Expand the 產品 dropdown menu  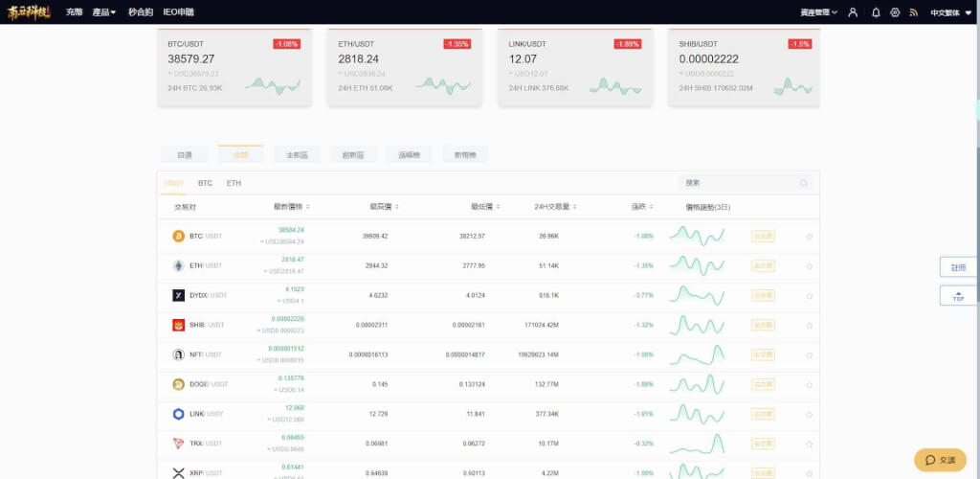click(103, 12)
